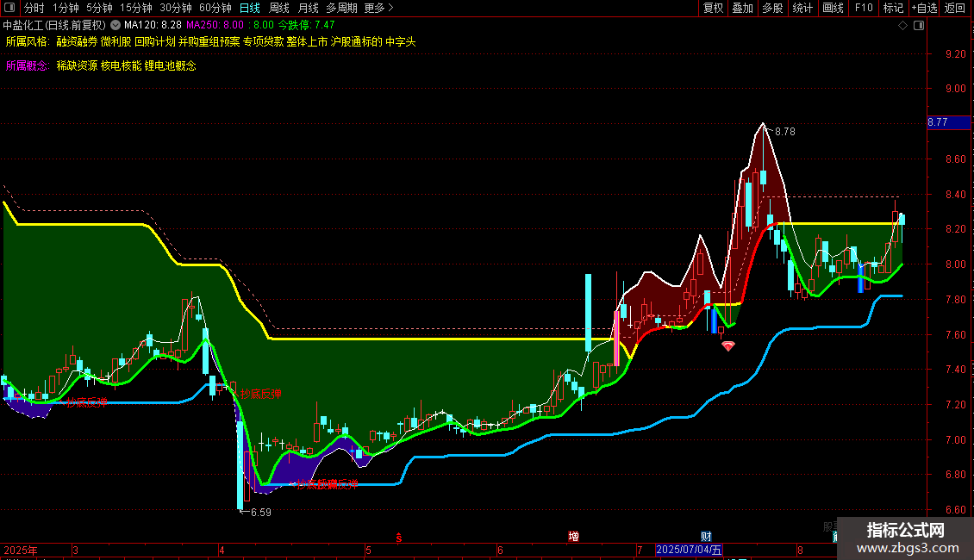Click the MA250: 8.00 indicator value
This screenshot has height=560, width=974.
(215, 26)
